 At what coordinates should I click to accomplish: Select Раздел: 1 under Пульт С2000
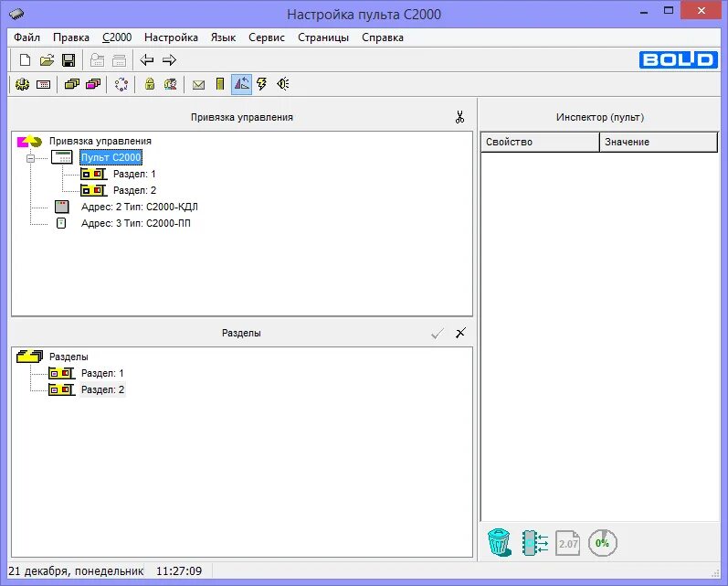(134, 174)
